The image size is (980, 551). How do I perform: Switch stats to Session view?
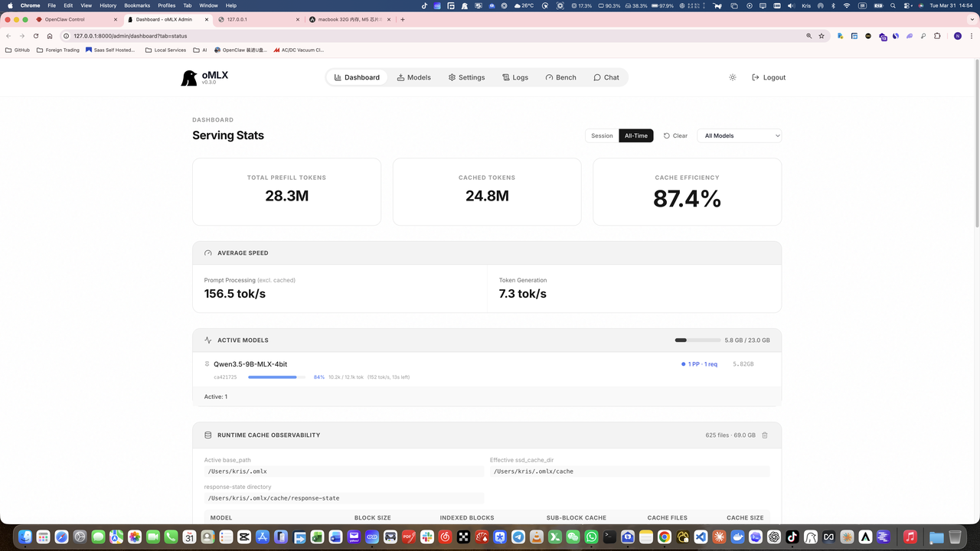pyautogui.click(x=602, y=135)
